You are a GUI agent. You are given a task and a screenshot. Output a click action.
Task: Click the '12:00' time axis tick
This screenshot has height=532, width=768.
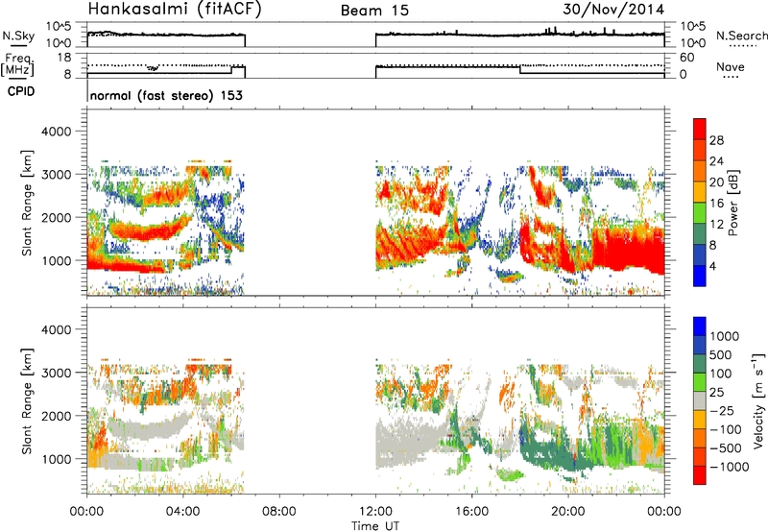point(375,512)
